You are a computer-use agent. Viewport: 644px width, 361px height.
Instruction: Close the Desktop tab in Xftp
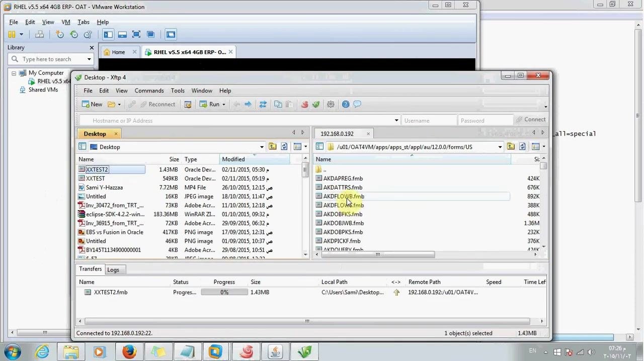116,134
